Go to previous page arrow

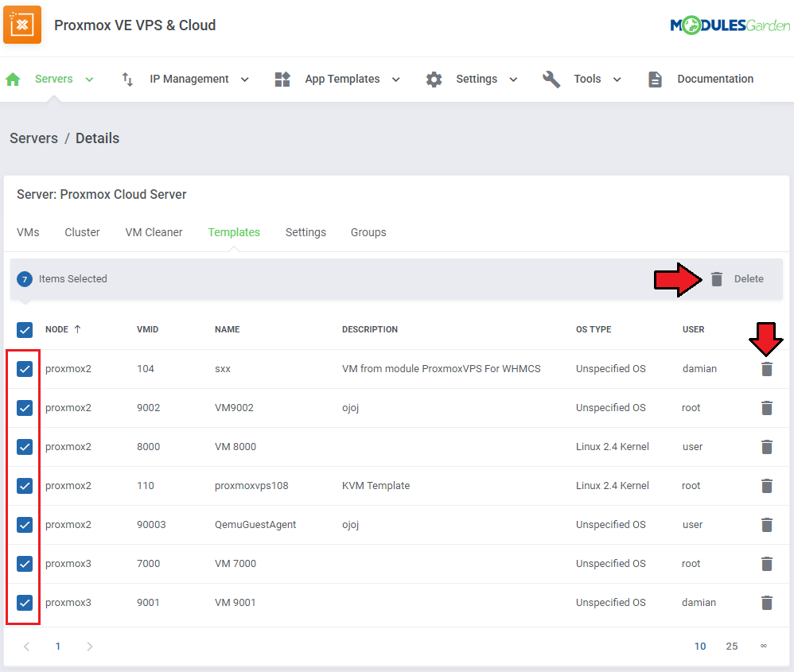[27, 647]
